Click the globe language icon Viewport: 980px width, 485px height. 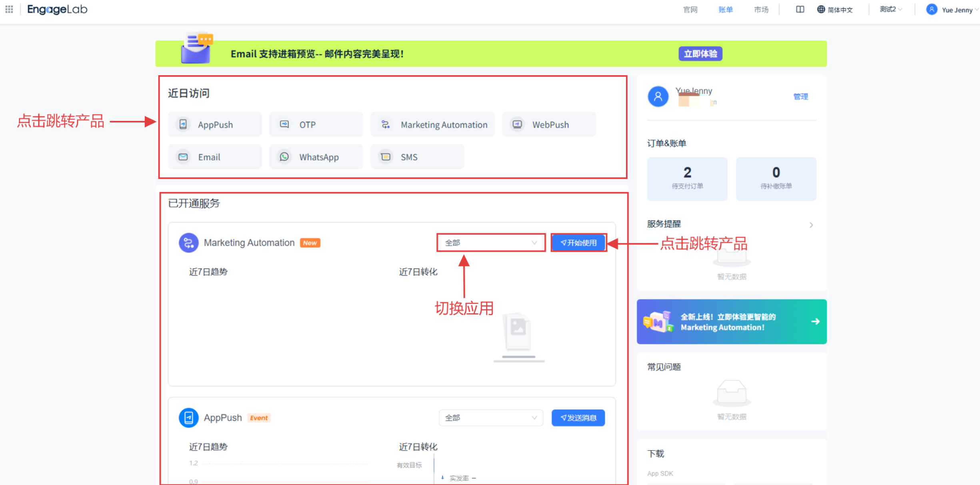[x=821, y=9]
